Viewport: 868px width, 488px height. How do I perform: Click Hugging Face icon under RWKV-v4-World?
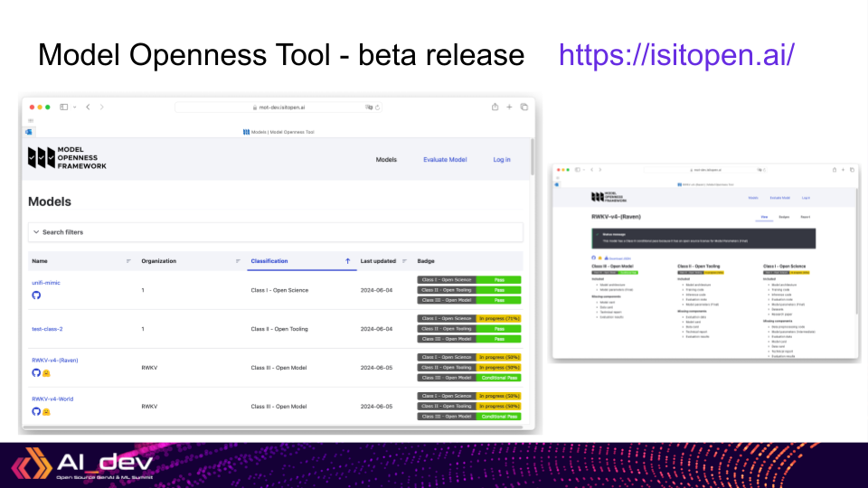coord(46,411)
